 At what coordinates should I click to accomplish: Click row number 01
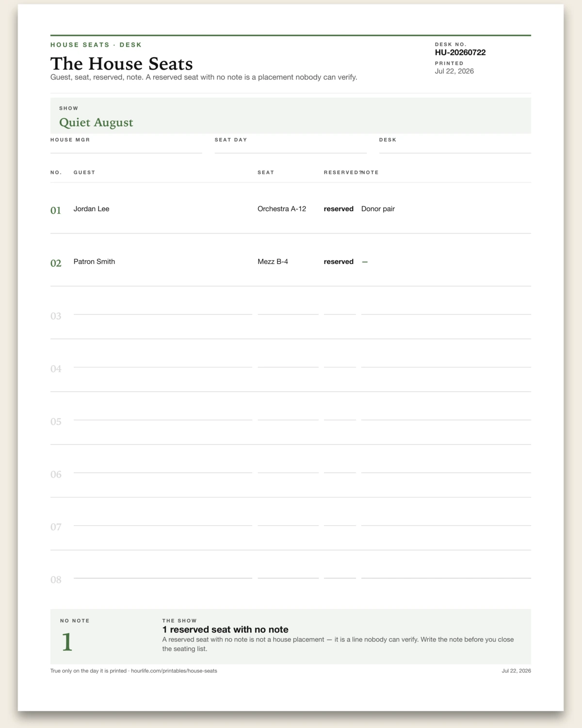coord(56,210)
